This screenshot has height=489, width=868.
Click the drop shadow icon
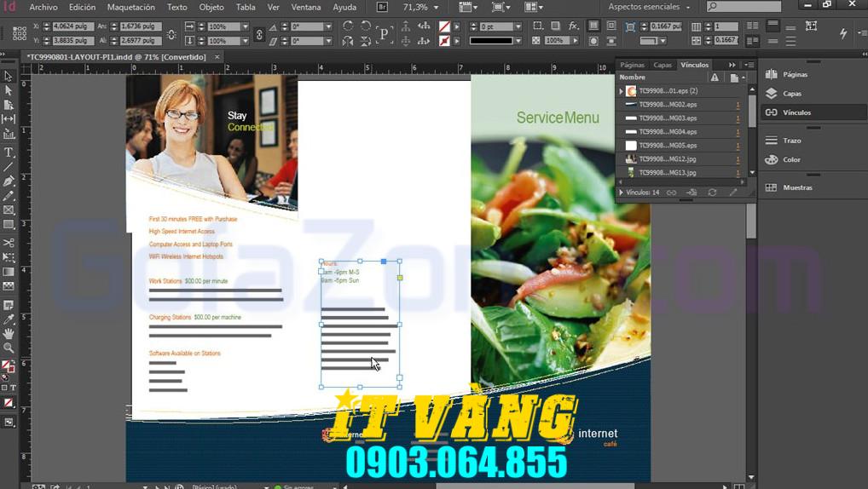point(555,26)
